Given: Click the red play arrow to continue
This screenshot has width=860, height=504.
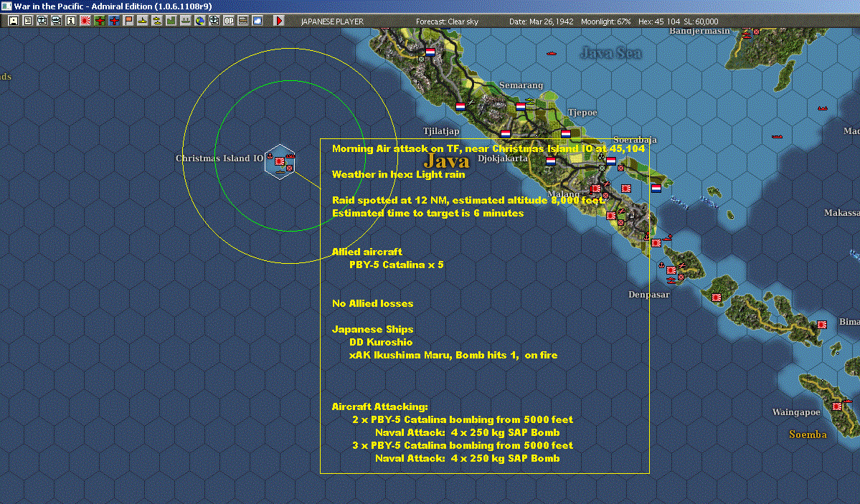Looking at the screenshot, I should pyautogui.click(x=278, y=21).
